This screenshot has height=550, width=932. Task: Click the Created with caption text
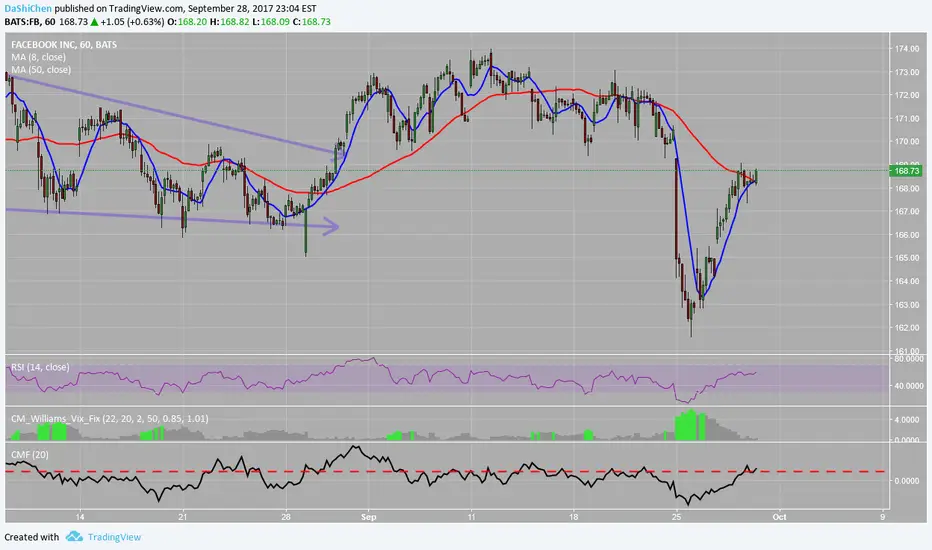tap(32, 537)
